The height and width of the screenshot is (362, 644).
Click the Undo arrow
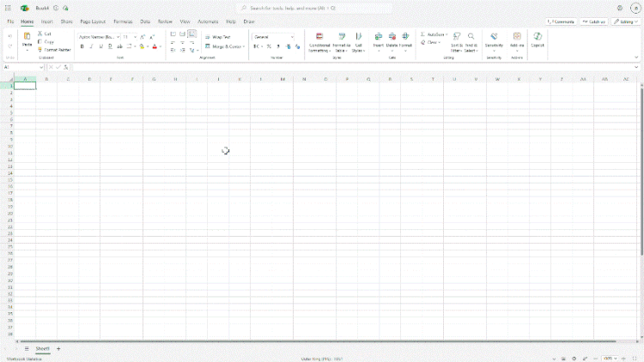click(x=10, y=37)
